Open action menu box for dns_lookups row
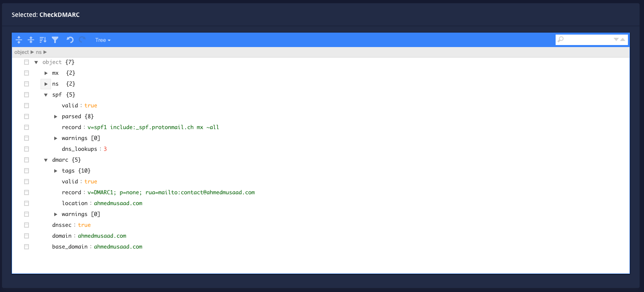The width and height of the screenshot is (644, 292). 27,149
